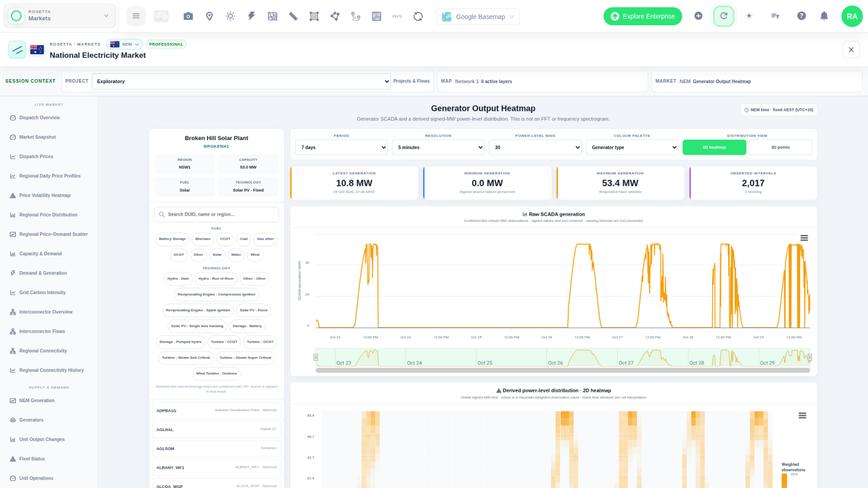Open the Resolution 5 minutes dropdown

point(439,147)
